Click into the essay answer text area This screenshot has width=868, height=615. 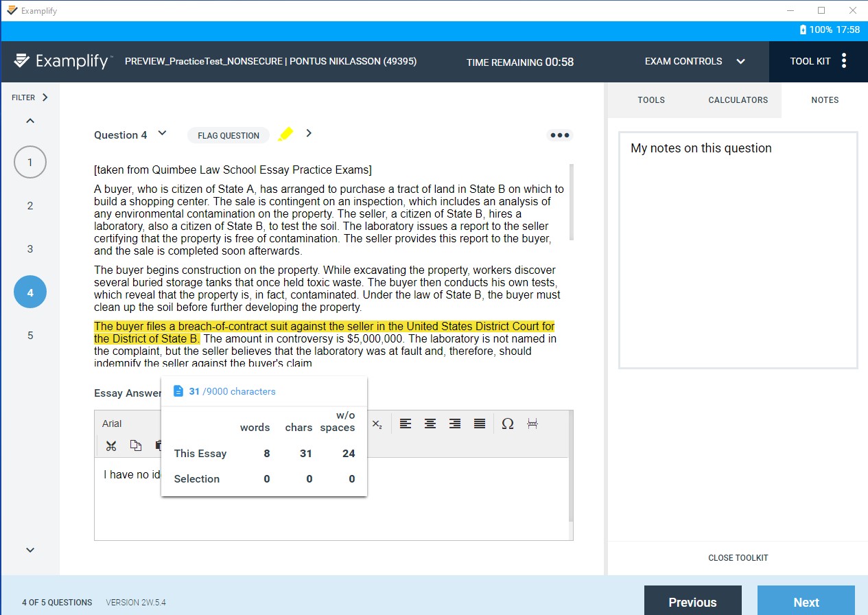tap(331, 499)
